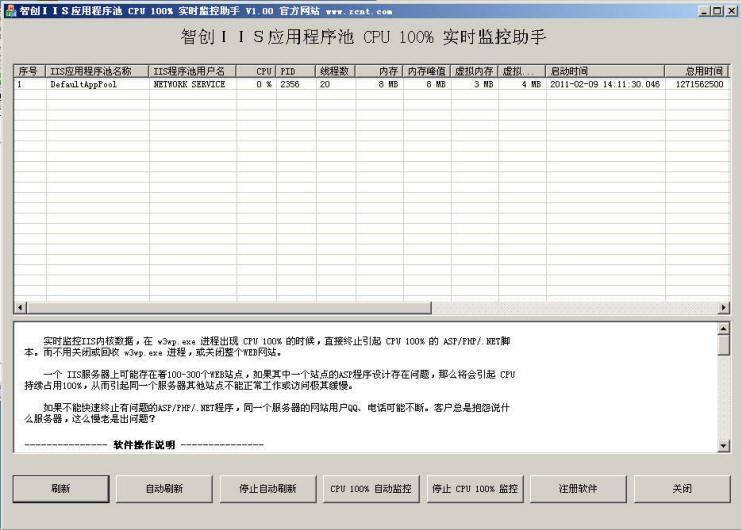This screenshot has height=530, width=741.
Task: Maximize the window from title bar
Action: click(717, 11)
